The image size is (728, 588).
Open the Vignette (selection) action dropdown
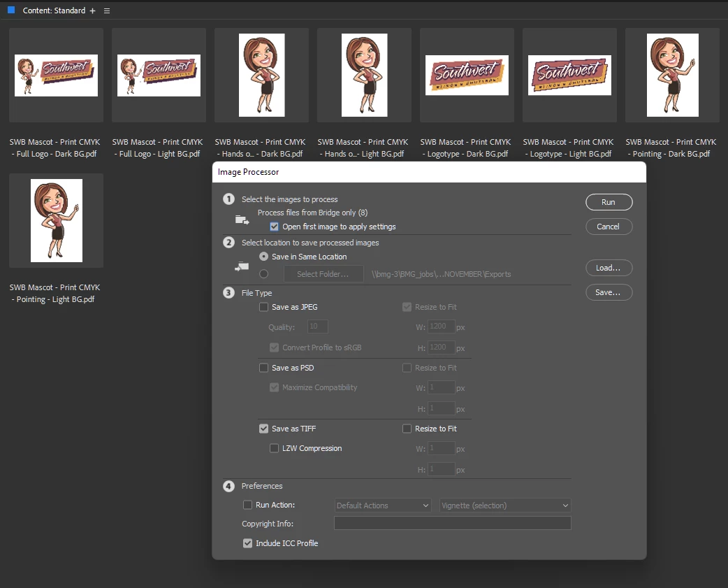[505, 505]
